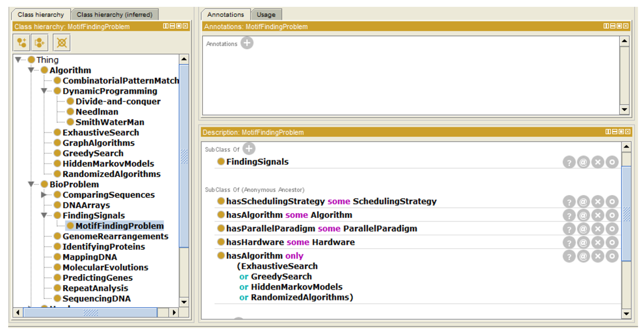
Task: Click the Delete selected class icon
Action: pyautogui.click(x=61, y=43)
